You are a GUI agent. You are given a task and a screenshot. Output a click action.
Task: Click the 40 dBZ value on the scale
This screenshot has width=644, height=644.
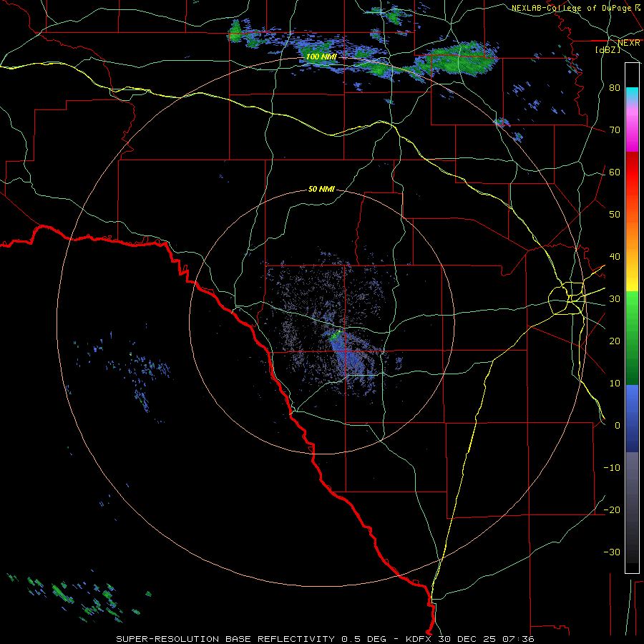(x=615, y=257)
